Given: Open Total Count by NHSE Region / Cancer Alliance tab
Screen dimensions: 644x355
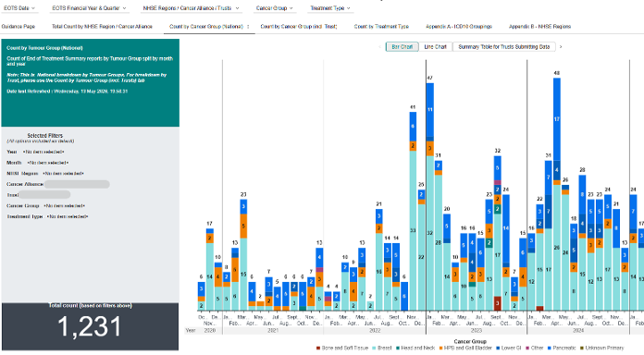Looking at the screenshot, I should click(x=102, y=26).
